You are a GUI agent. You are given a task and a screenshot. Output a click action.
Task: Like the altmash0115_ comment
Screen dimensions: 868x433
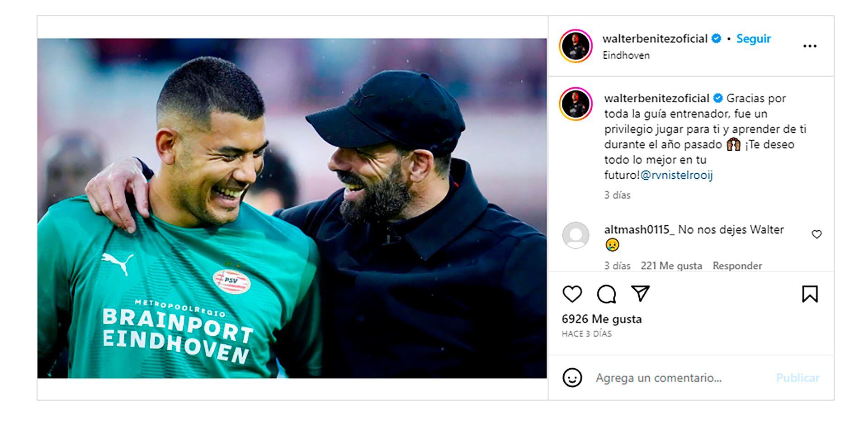click(816, 234)
